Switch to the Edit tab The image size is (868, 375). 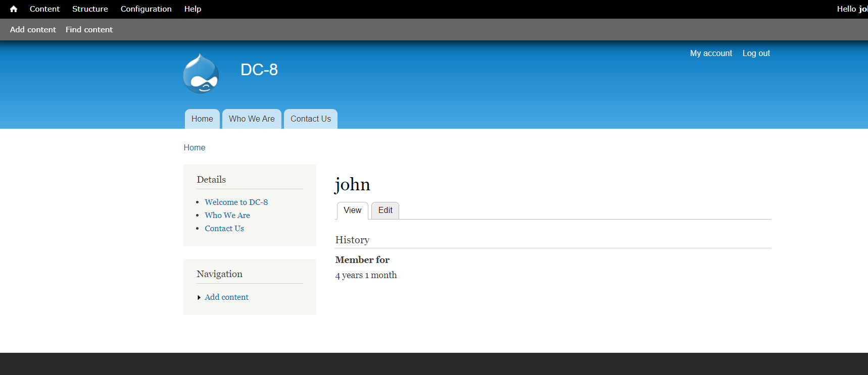pyautogui.click(x=385, y=210)
